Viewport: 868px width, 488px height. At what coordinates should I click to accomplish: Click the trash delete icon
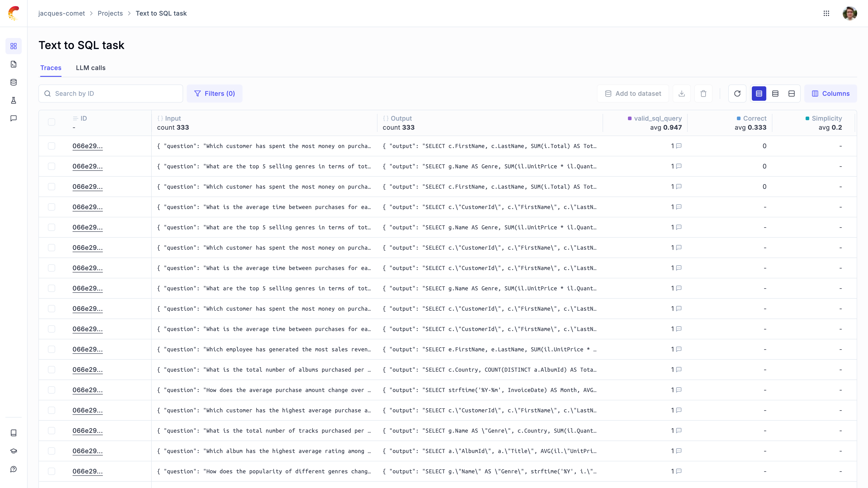pos(703,94)
